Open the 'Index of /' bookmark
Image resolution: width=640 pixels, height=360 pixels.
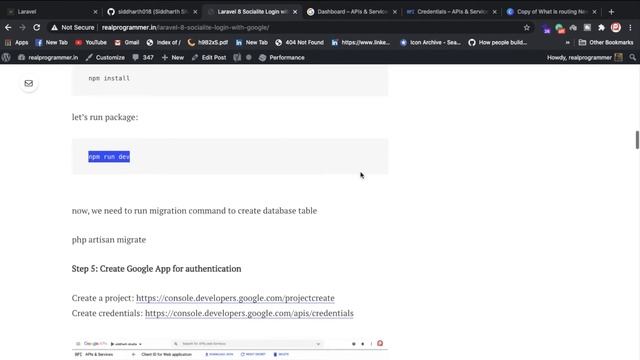(x=163, y=42)
